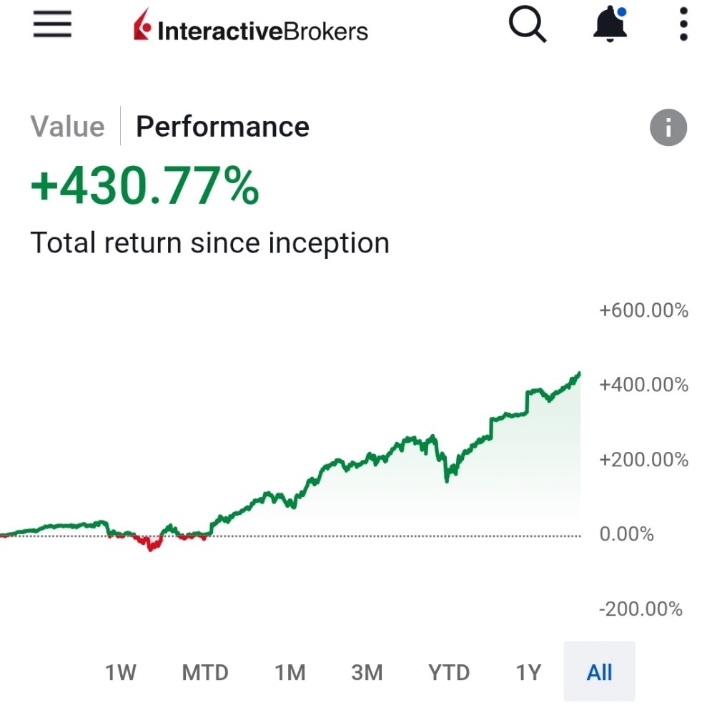717x728 pixels.
Task: Select the 1M time range
Action: point(290,672)
